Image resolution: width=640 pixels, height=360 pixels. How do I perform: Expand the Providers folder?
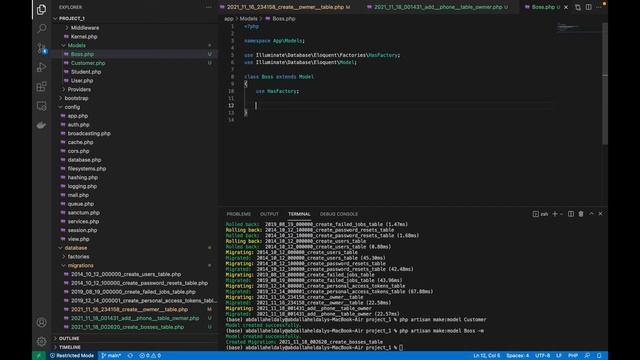click(x=79, y=89)
